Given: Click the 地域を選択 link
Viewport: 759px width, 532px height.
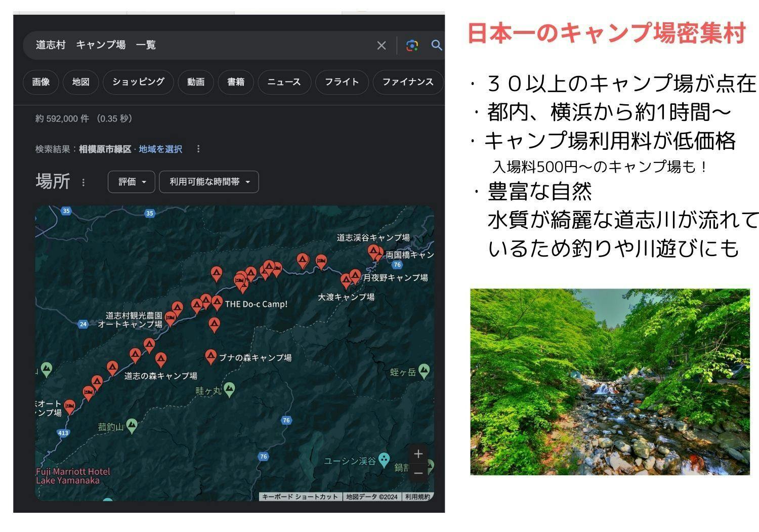Looking at the screenshot, I should pos(160,149).
